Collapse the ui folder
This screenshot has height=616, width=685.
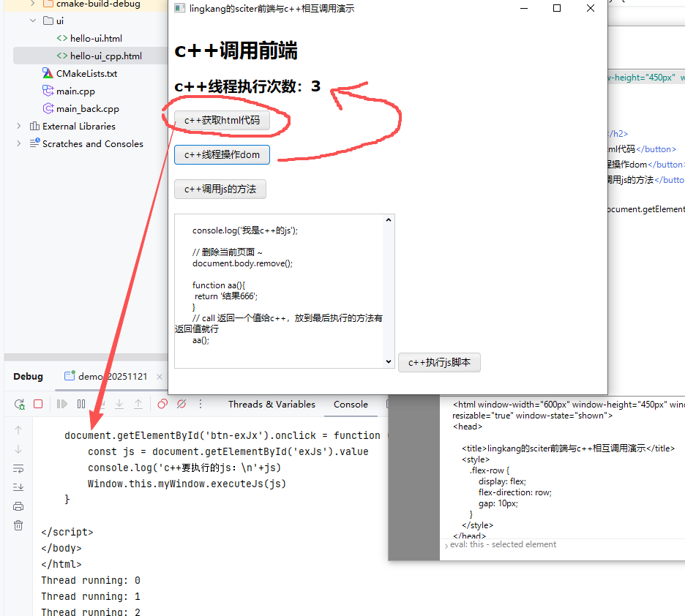(33, 20)
